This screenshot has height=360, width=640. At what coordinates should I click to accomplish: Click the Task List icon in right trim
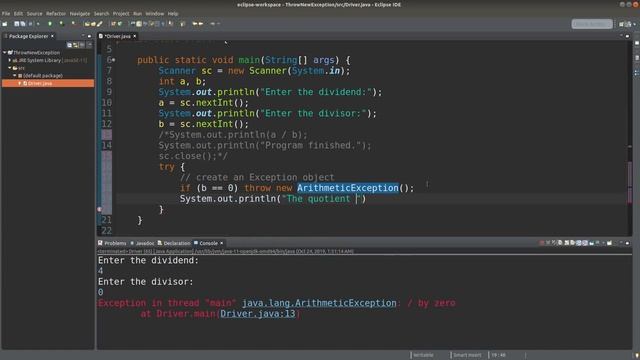[637, 58]
